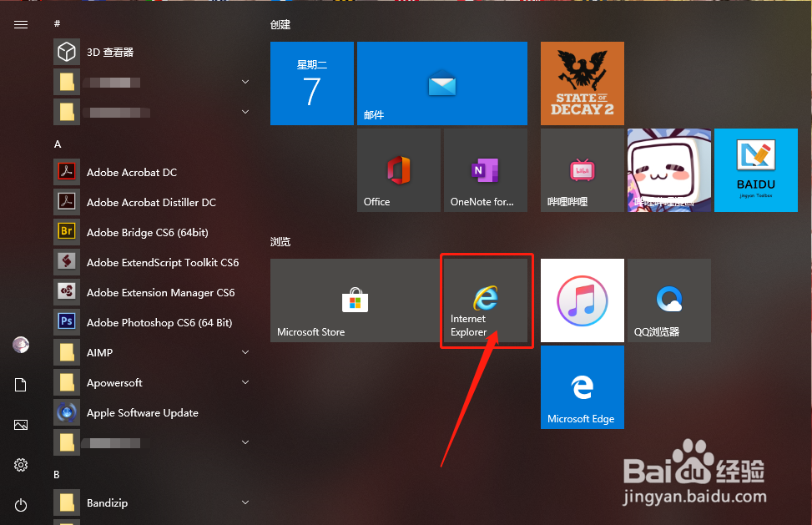Launch QQ浏览器 tile
Screen dimensions: 812x525
tap(669, 300)
